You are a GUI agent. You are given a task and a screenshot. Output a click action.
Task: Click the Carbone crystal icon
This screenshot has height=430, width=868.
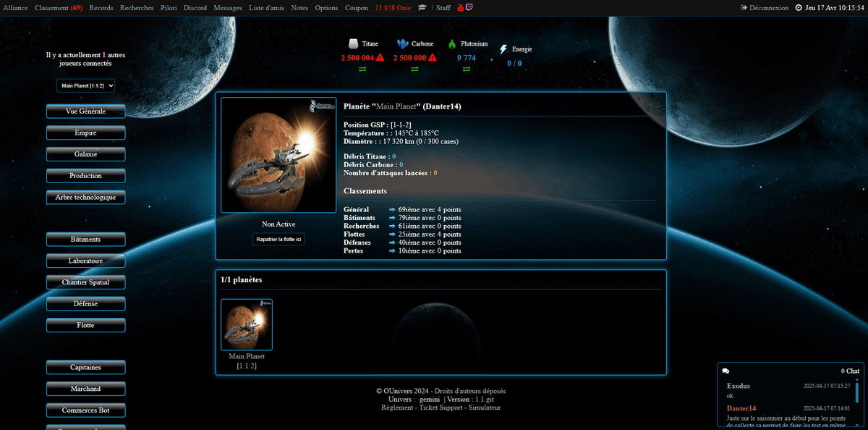click(403, 43)
